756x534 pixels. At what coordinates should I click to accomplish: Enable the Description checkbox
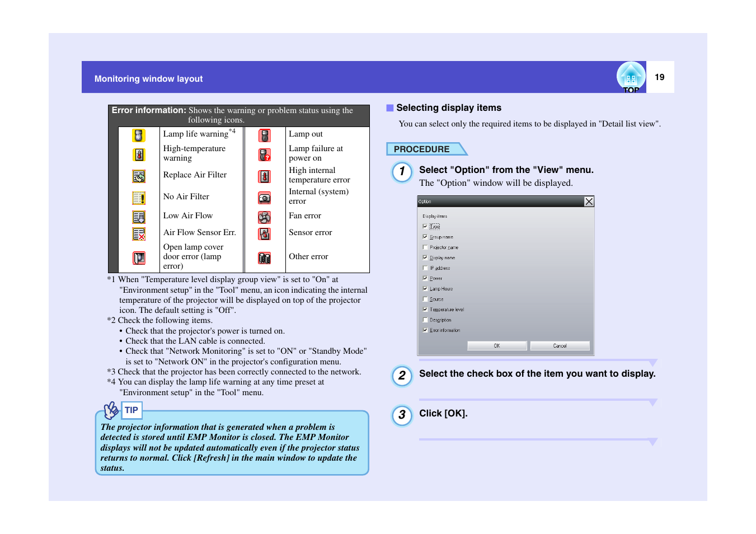[425, 320]
